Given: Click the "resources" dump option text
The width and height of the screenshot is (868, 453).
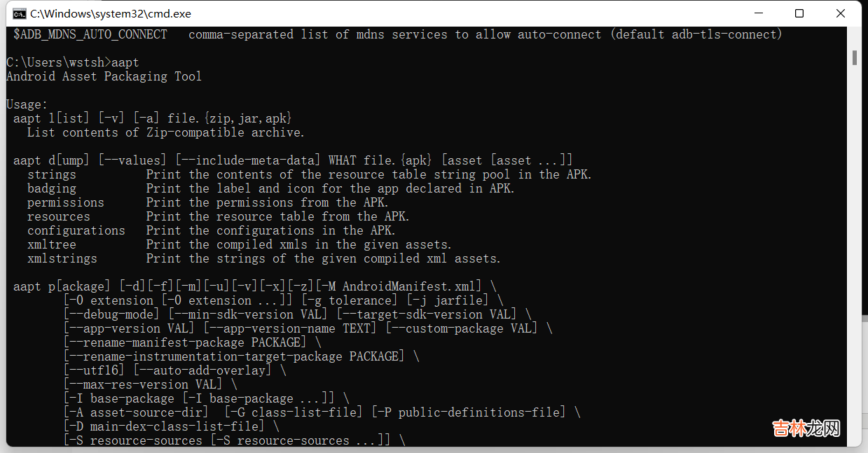Looking at the screenshot, I should click(59, 216).
